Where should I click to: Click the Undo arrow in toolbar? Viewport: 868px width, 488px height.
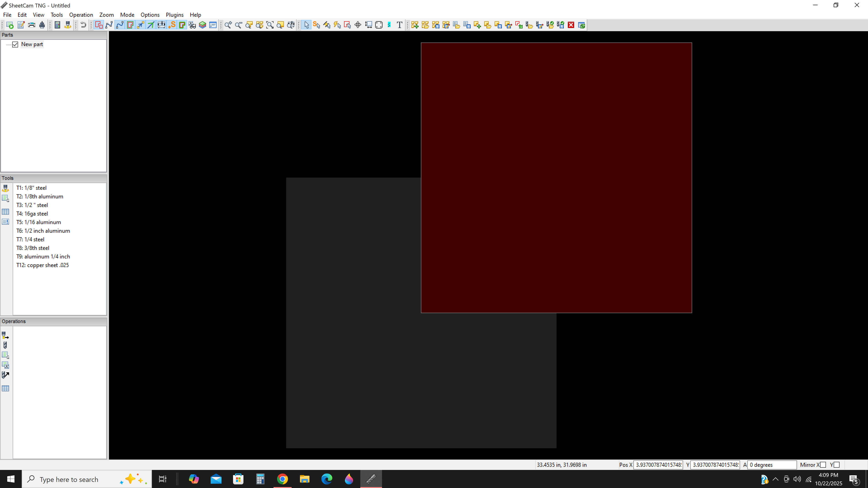(x=83, y=25)
